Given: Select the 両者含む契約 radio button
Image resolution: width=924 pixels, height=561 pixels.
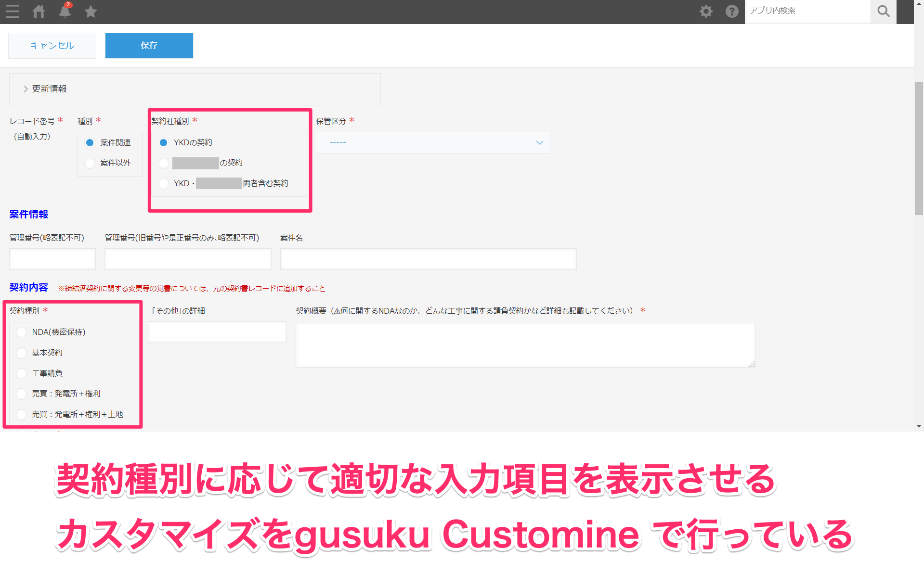Looking at the screenshot, I should tap(164, 183).
